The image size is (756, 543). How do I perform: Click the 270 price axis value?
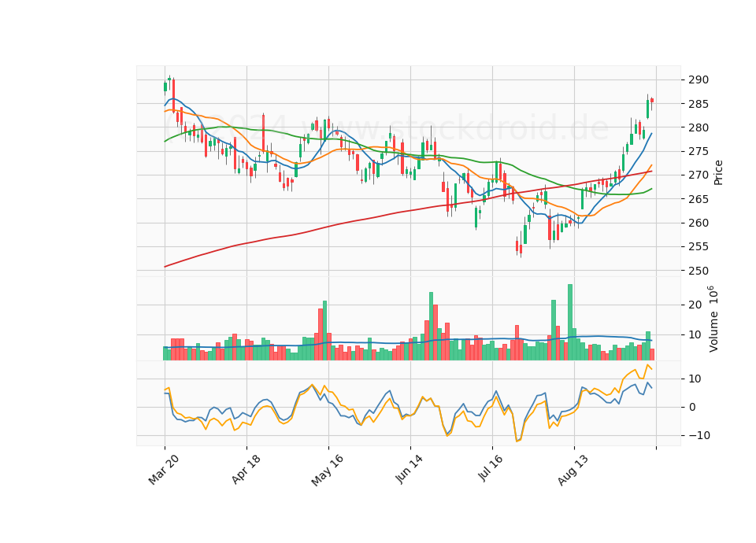click(x=699, y=175)
